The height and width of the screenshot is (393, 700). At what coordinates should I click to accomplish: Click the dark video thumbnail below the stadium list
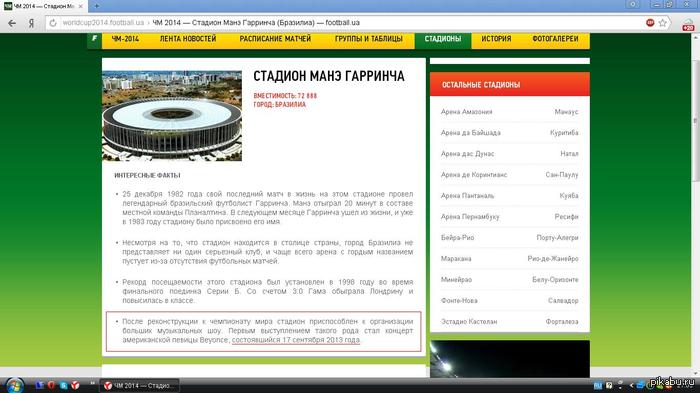click(510, 359)
